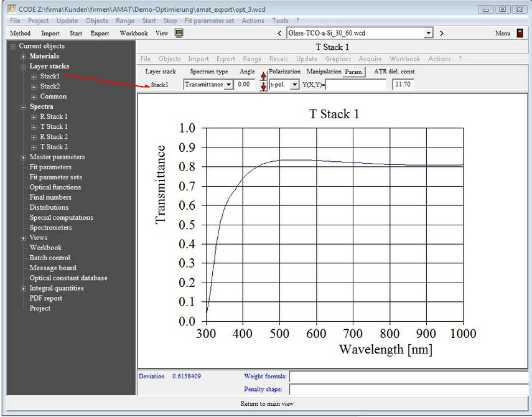
Task: Expand the Common tree node
Action: click(x=34, y=97)
